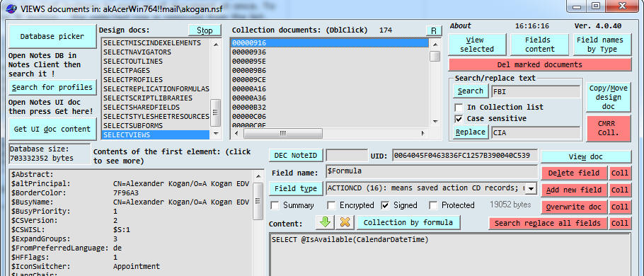Click the Overwrite doc button
The image size is (644, 276).
tap(574, 207)
